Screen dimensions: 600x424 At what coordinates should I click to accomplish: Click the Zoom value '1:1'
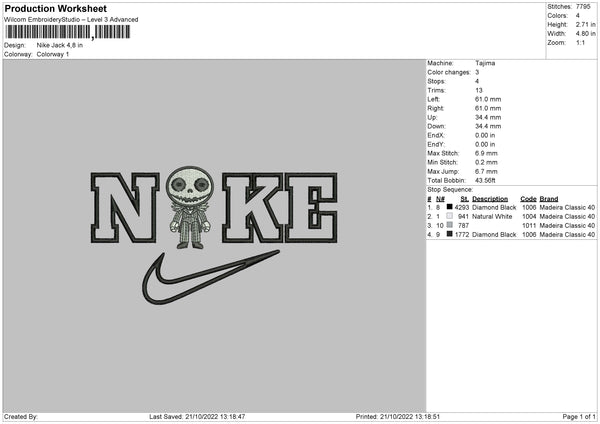[580, 43]
